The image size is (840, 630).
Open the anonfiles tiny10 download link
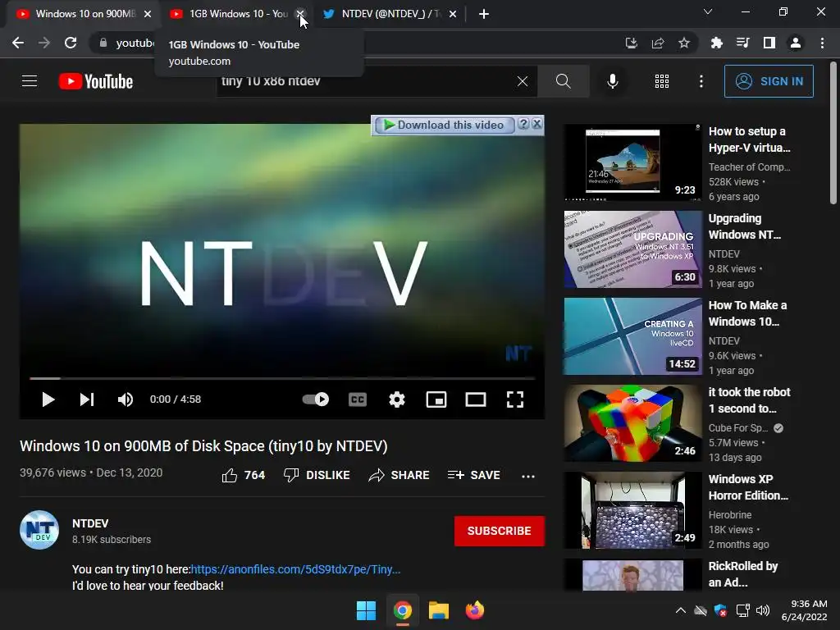295,569
